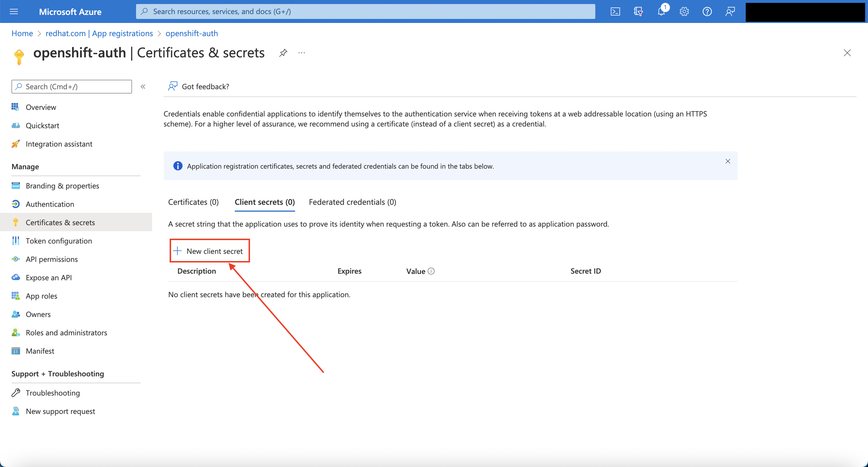This screenshot has width=868, height=467.
Task: Launch Cloud Shell from the top bar
Action: 615,11
